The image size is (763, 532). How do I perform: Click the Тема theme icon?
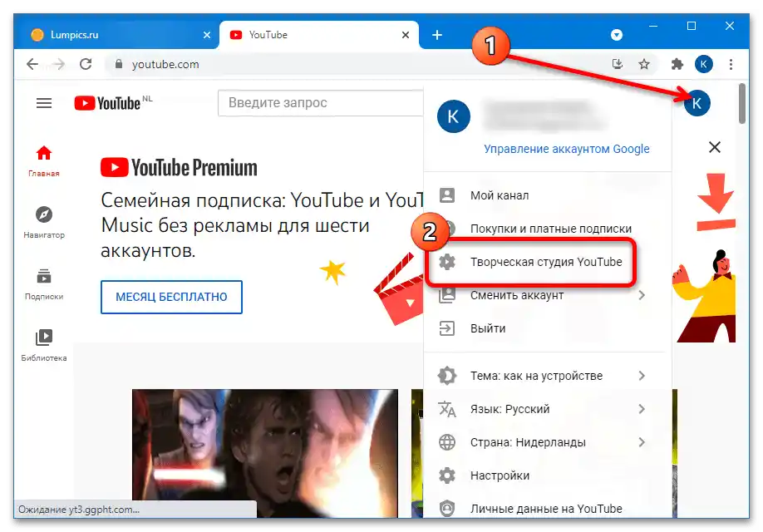pyautogui.click(x=446, y=376)
